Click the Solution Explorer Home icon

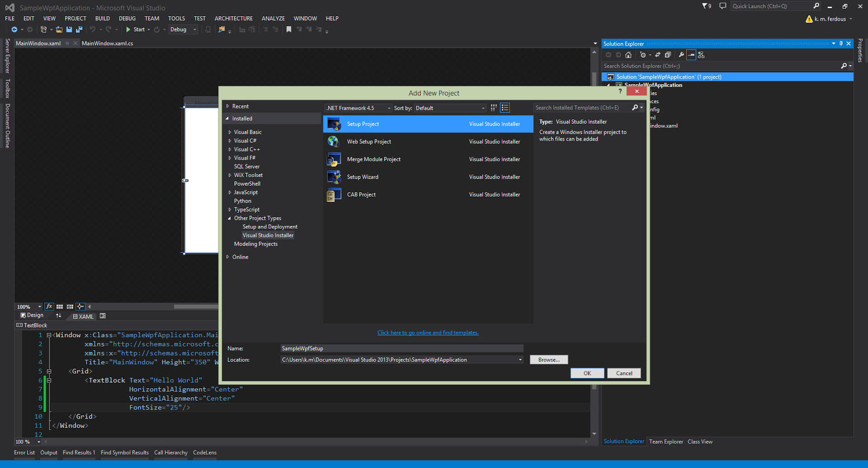628,55
